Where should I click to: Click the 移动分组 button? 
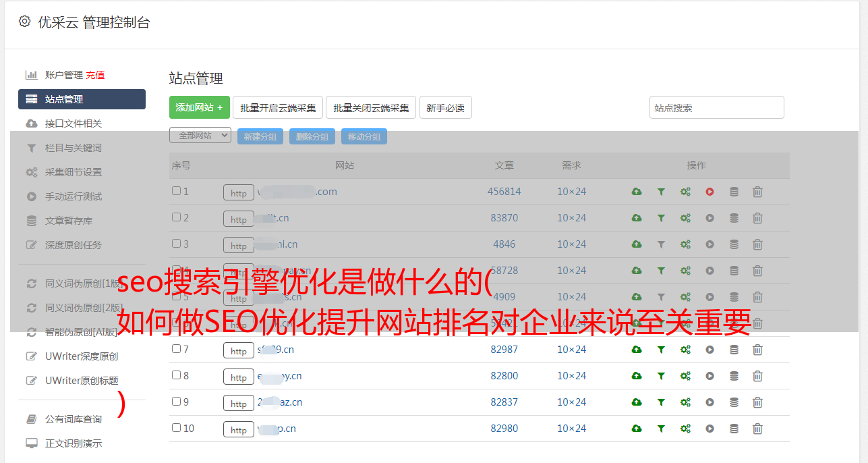point(364,136)
